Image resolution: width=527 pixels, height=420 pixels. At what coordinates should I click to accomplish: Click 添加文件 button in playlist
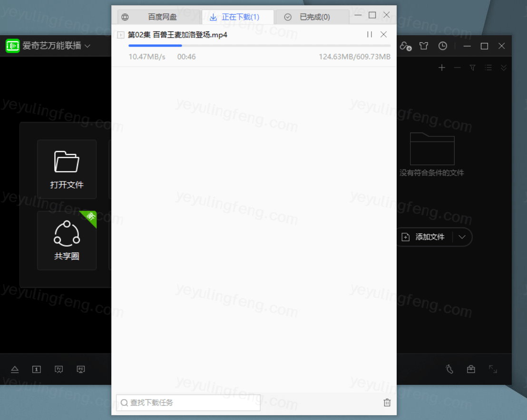424,237
